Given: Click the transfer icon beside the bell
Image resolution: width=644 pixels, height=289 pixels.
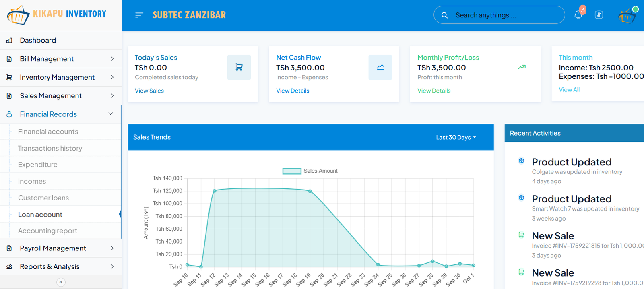Looking at the screenshot, I should 599,15.
